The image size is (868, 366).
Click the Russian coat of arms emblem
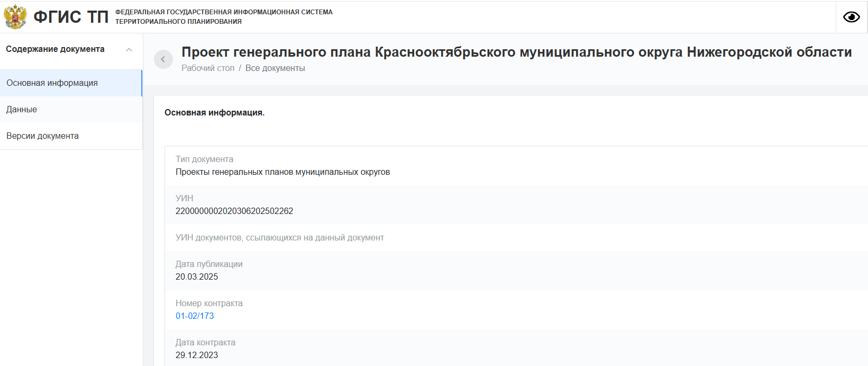click(x=15, y=17)
